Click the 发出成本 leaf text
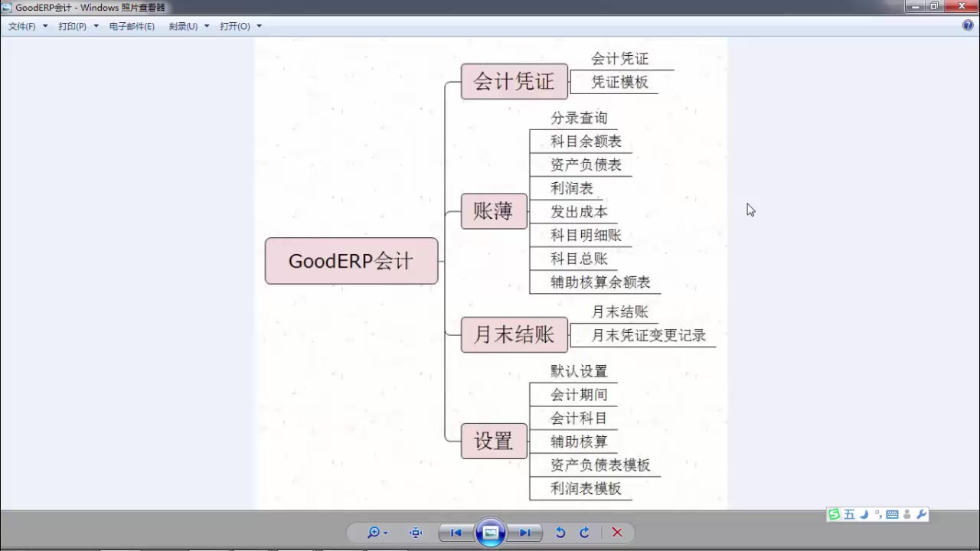 [x=579, y=212]
